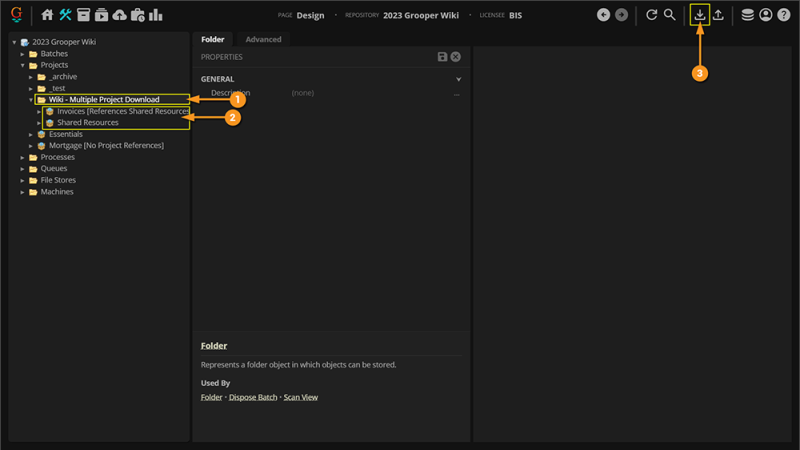800x450 pixels.
Task: Expand the Processes folder node
Action: pos(23,157)
